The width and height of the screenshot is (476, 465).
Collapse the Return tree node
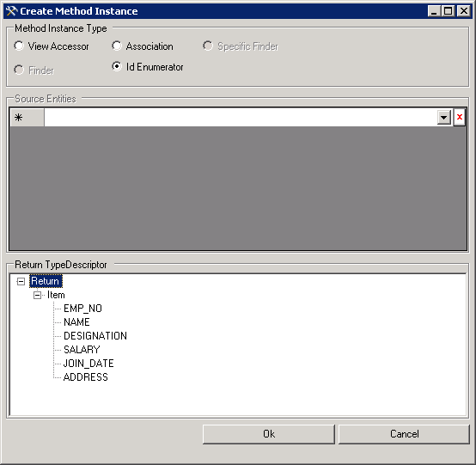21,282
